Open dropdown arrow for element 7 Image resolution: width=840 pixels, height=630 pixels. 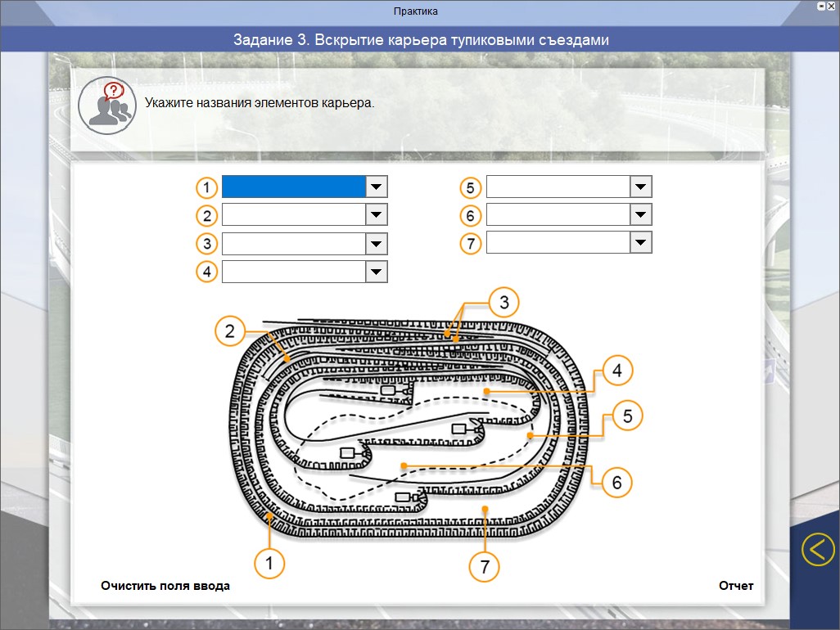640,243
